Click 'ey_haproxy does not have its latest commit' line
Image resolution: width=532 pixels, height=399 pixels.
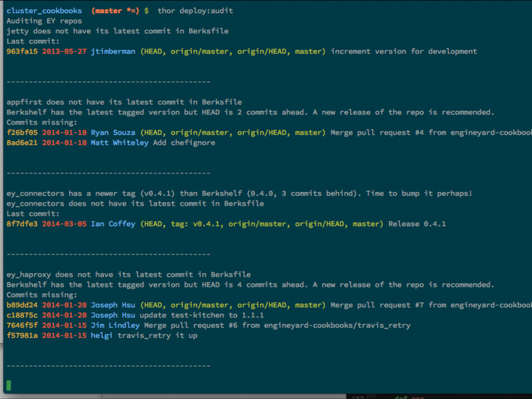pos(129,274)
